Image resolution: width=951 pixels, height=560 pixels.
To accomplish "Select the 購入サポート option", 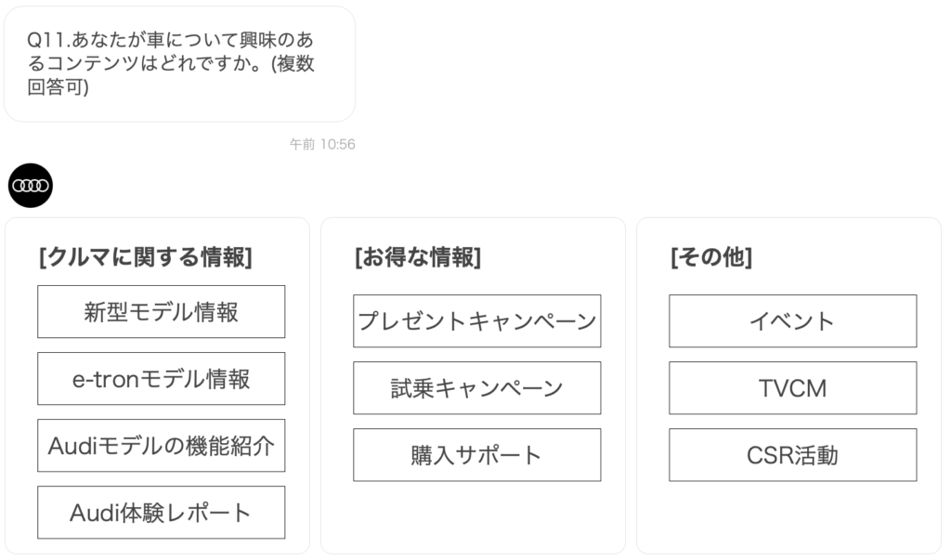I will (477, 455).
